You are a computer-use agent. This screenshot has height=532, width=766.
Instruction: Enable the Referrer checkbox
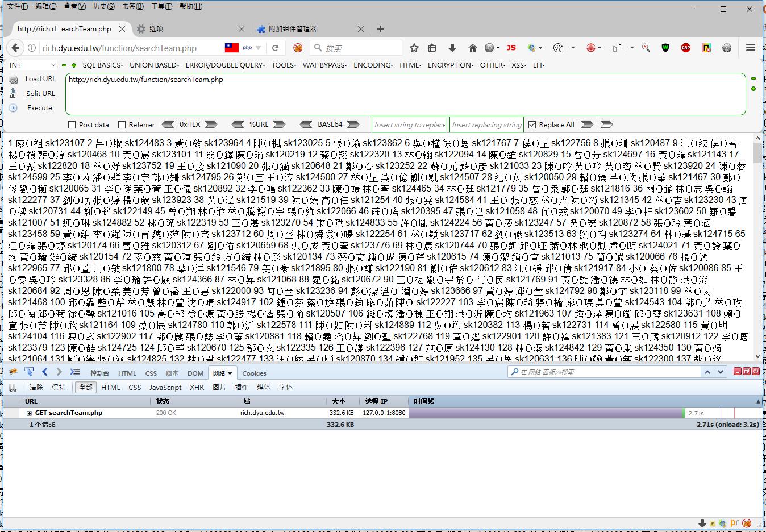pos(122,124)
